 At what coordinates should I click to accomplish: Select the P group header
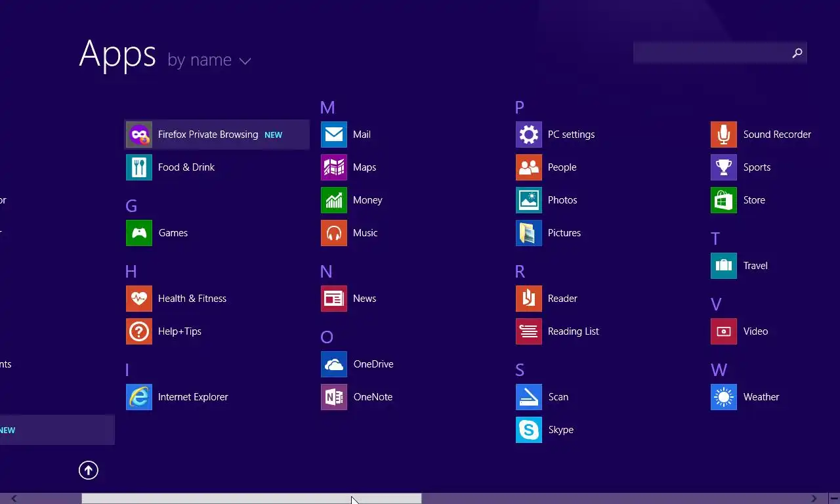(520, 108)
